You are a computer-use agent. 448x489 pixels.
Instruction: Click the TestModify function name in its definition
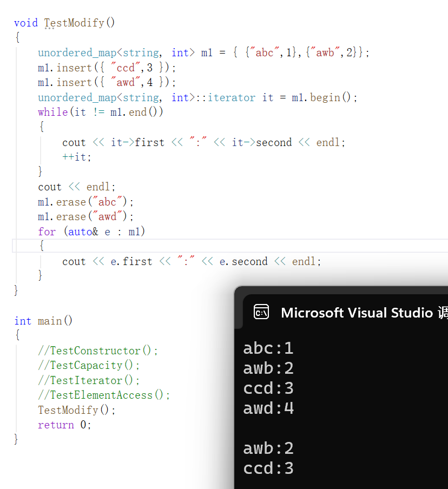pyautogui.click(x=74, y=23)
